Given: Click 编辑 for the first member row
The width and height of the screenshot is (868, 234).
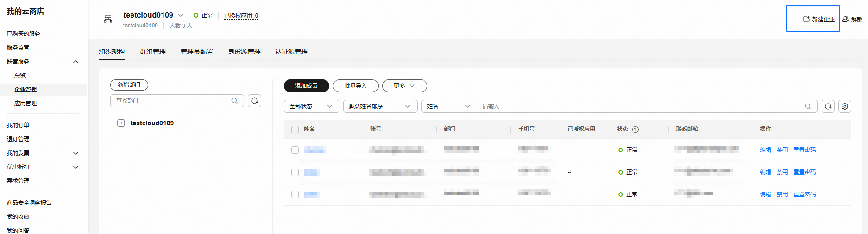Looking at the screenshot, I should [x=765, y=150].
